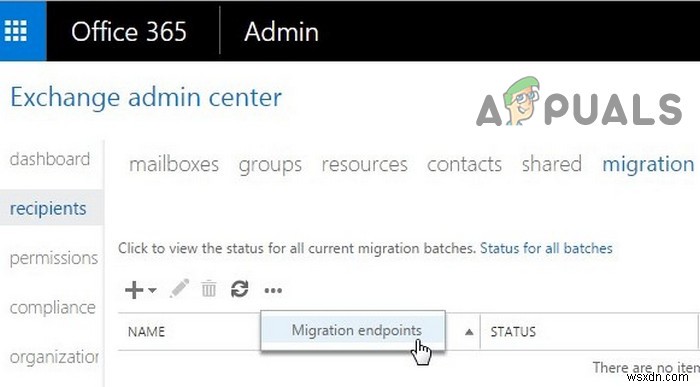Switch to the groups tab
700x387 pixels.
click(x=270, y=165)
